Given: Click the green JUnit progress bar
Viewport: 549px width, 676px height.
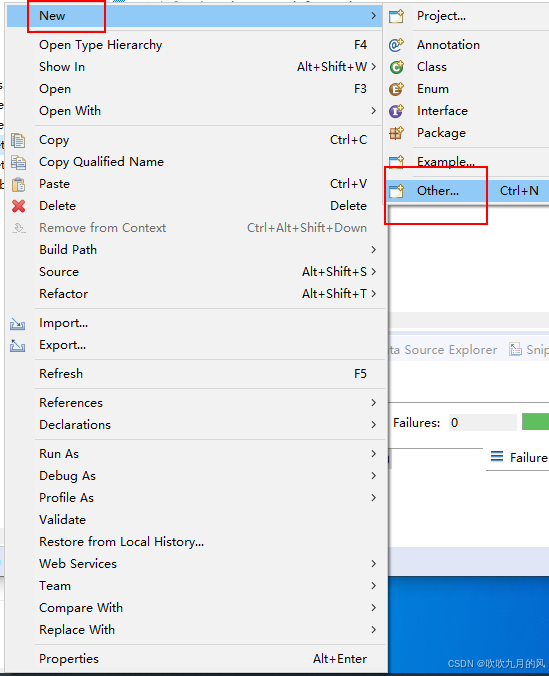Looking at the screenshot, I should pyautogui.click(x=535, y=422).
